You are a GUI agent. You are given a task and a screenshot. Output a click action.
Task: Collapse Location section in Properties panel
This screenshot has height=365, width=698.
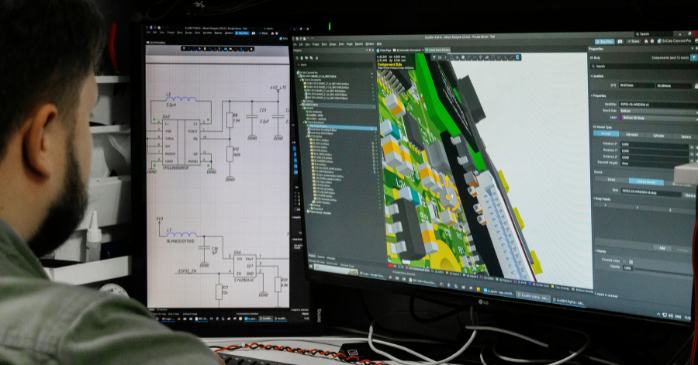pos(591,76)
